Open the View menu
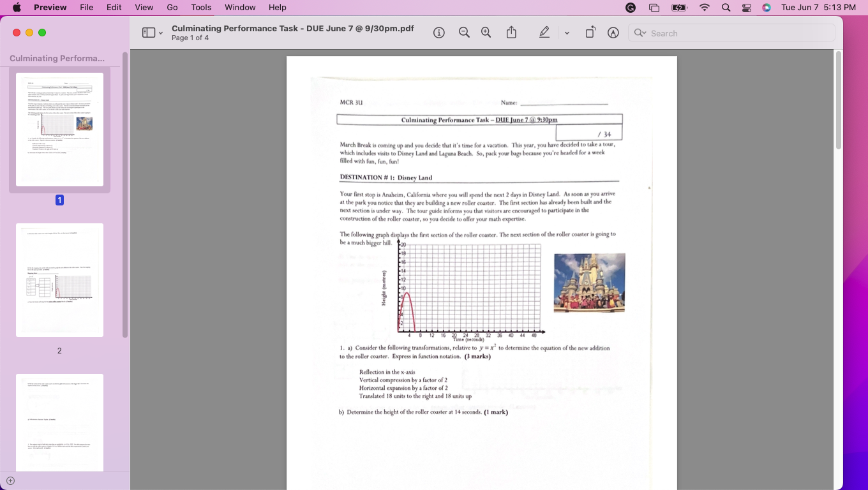This screenshot has width=868, height=490. pos(144,8)
